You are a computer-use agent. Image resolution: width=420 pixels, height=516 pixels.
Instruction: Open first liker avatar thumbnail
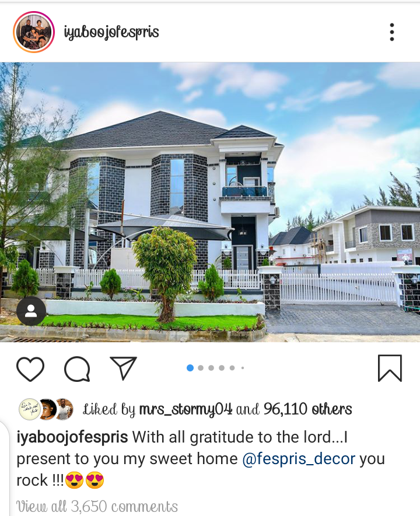[x=29, y=409]
